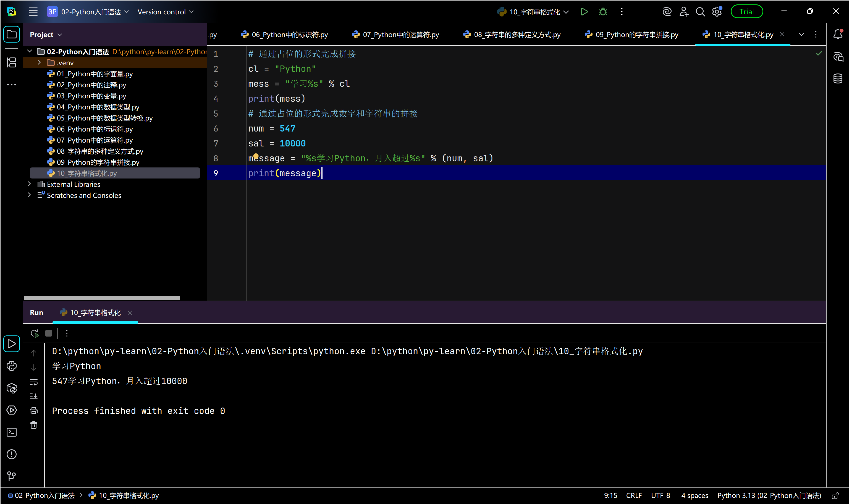Image resolution: width=849 pixels, height=504 pixels.
Task: Click the Trial button
Action: coord(746,12)
